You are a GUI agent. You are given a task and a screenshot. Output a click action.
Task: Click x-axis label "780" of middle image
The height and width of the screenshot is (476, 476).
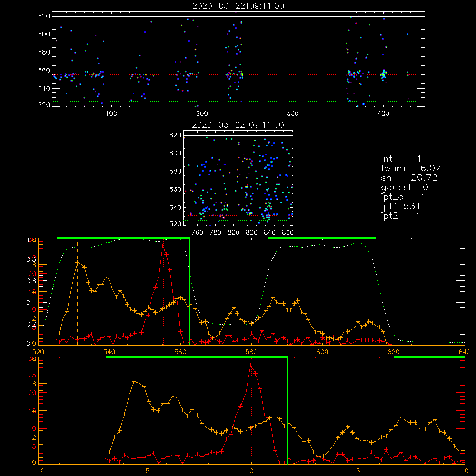216,233
